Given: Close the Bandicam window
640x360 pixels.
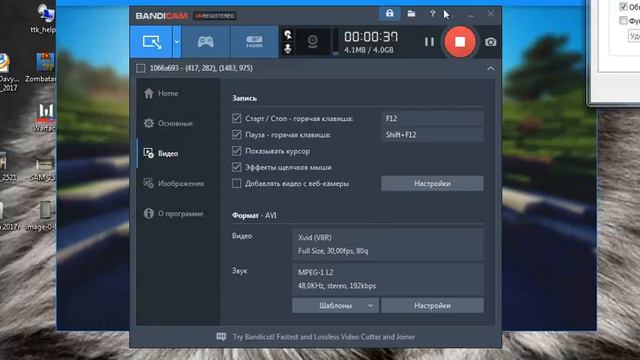Looking at the screenshot, I should pyautogui.click(x=491, y=14).
